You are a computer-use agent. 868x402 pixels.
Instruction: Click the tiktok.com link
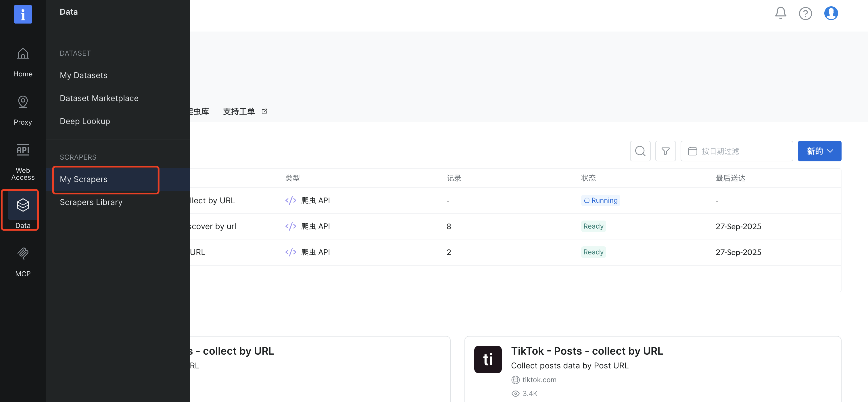pyautogui.click(x=539, y=380)
